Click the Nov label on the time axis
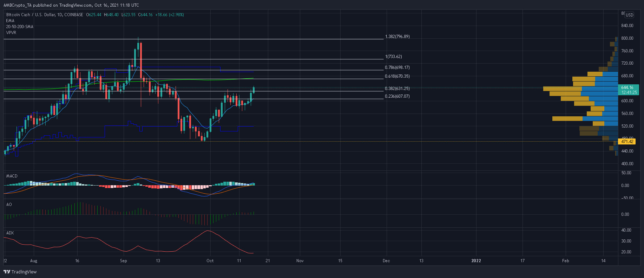644x278 pixels. [x=300, y=261]
